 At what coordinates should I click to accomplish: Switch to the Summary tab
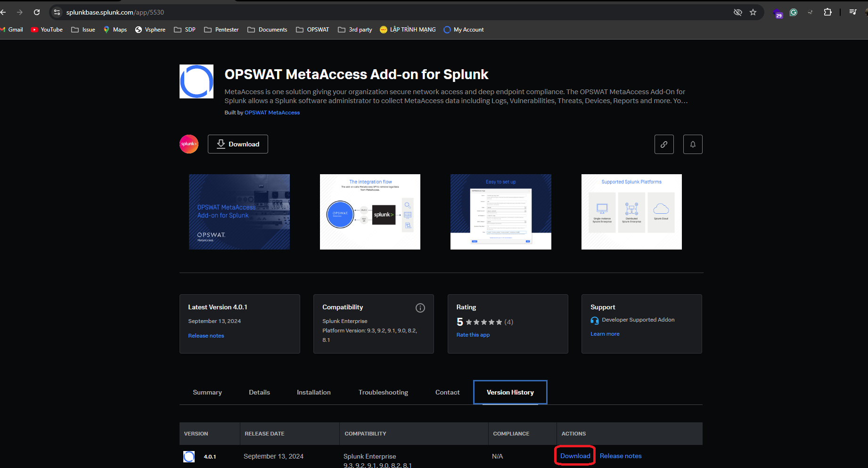207,392
